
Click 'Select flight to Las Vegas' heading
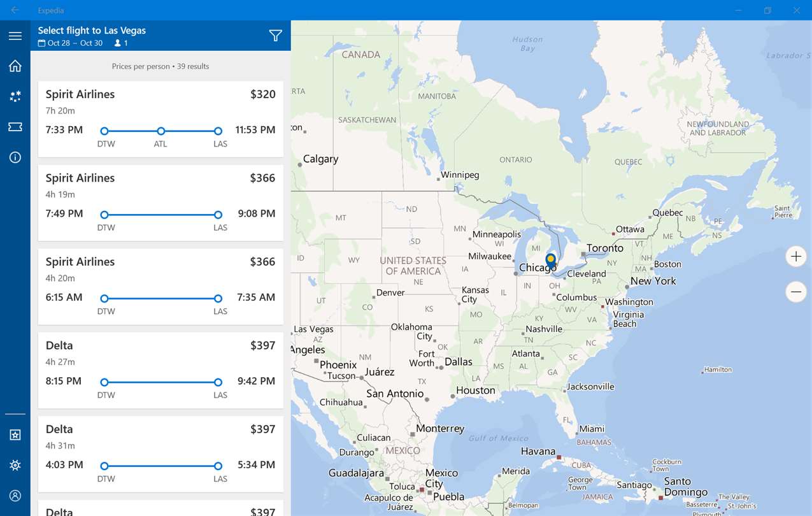tap(92, 31)
